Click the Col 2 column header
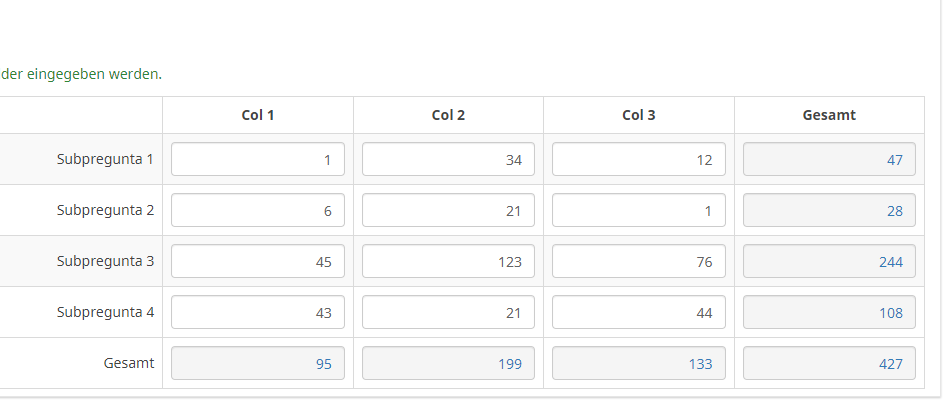The image size is (948, 406). pos(448,115)
